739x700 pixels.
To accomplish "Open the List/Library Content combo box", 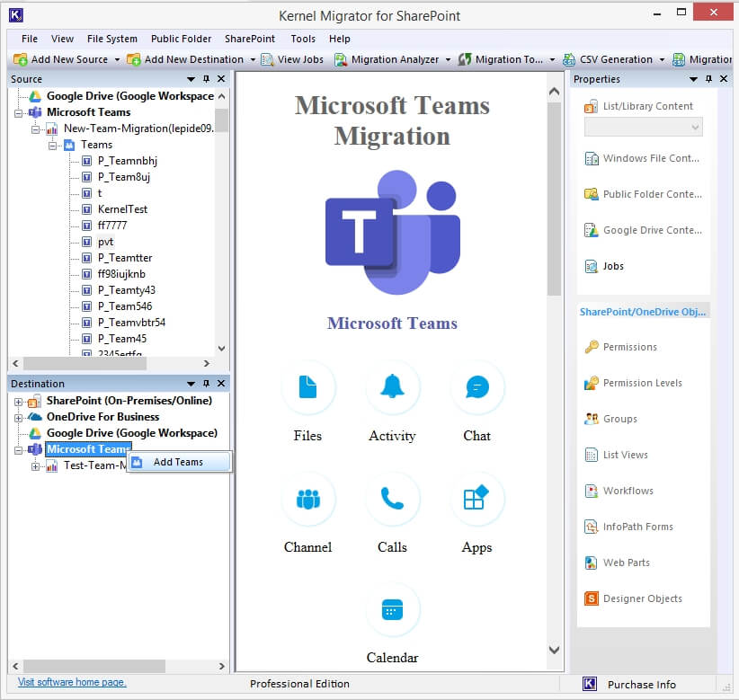I will (643, 128).
